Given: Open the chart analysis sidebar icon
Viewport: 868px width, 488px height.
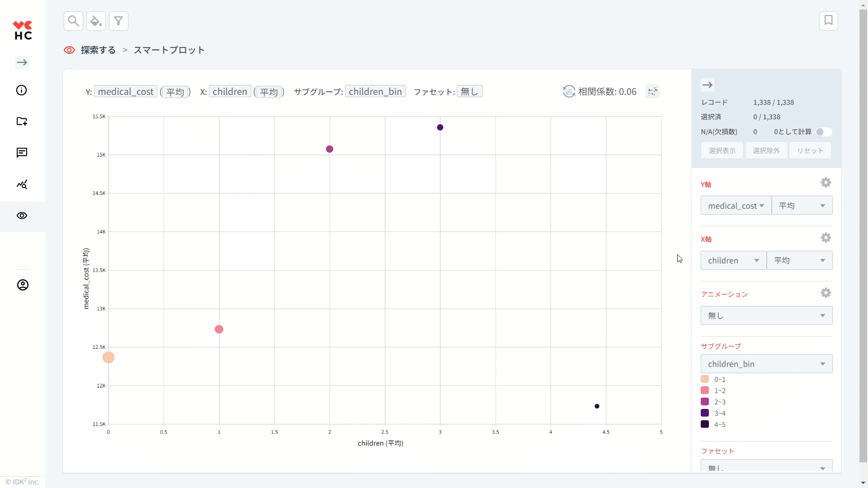Looking at the screenshot, I should coord(22,184).
